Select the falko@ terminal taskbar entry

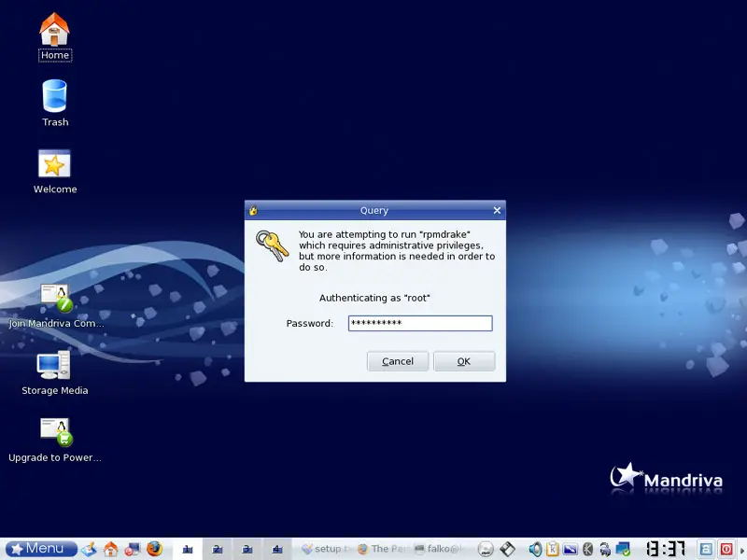point(439,549)
